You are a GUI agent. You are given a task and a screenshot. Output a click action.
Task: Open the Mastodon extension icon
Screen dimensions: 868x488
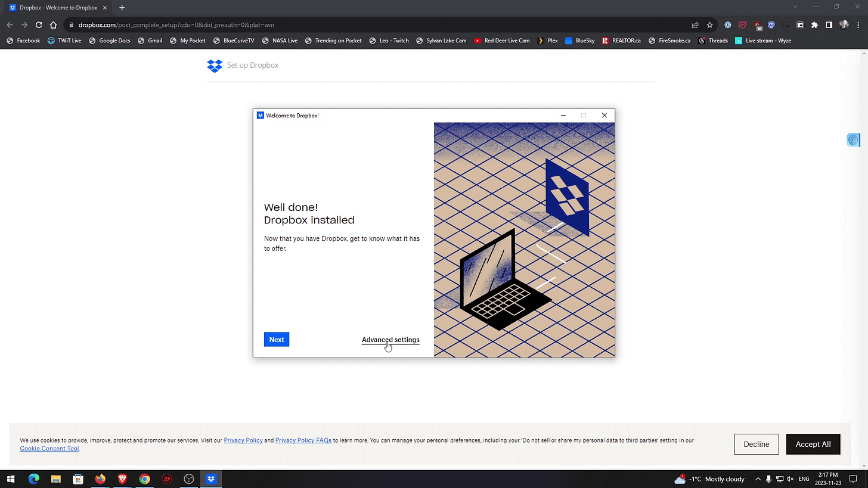tap(771, 25)
